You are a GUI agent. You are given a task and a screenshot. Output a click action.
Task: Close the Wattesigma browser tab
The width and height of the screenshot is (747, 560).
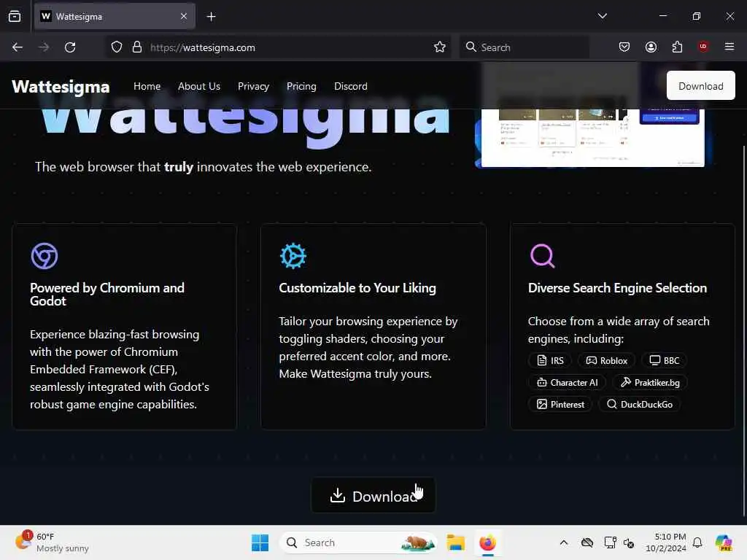183,16
